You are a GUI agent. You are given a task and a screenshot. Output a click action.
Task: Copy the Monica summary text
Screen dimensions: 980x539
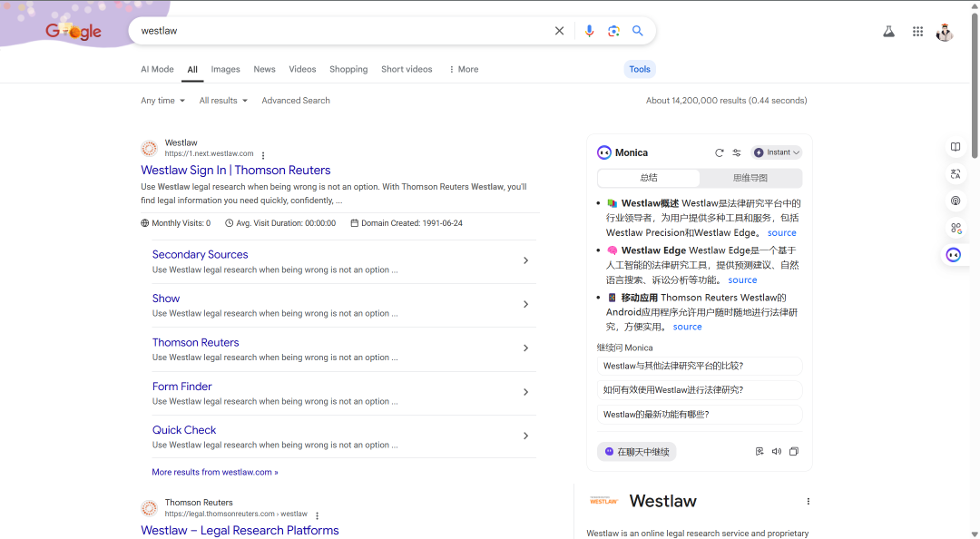(x=794, y=452)
